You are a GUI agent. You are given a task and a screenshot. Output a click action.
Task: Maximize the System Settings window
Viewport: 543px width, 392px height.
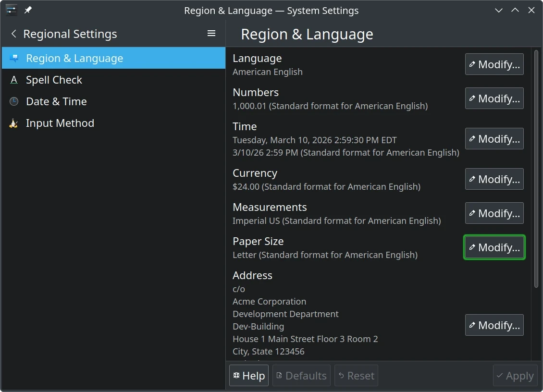click(515, 10)
